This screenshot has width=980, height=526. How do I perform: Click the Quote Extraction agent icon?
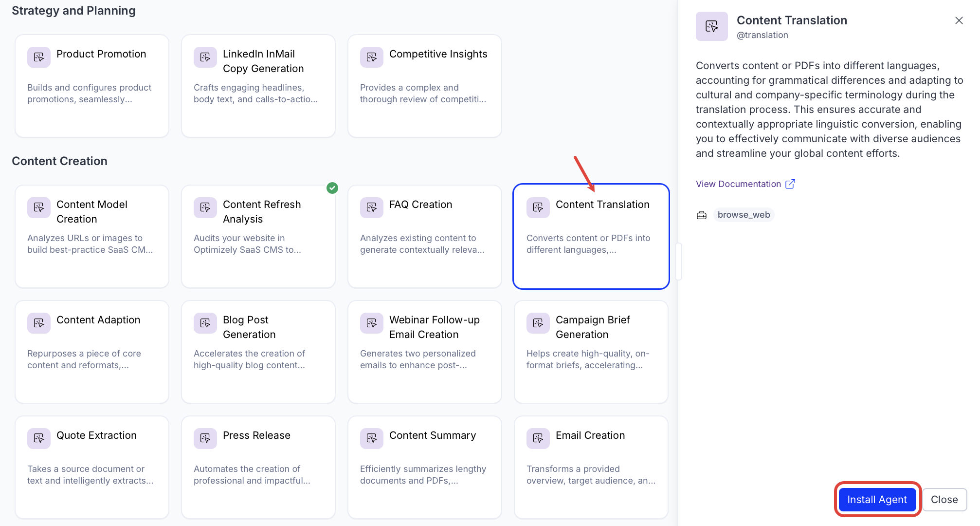pos(39,439)
